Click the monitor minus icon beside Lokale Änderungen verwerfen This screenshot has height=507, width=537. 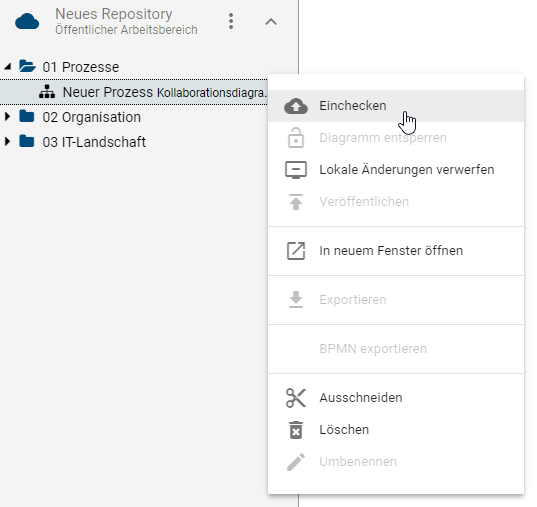pyautogui.click(x=296, y=170)
